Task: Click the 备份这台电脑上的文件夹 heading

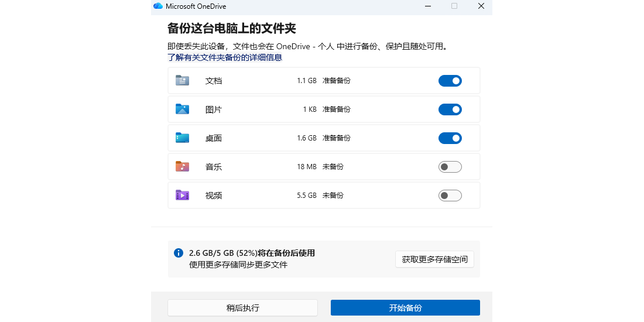Action: pyautogui.click(x=232, y=29)
